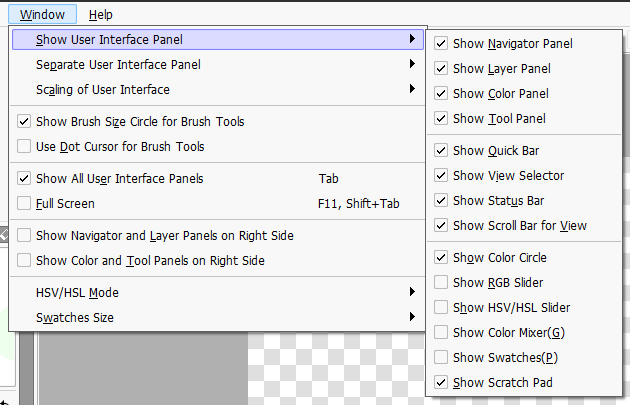630x405 pixels.
Task: Open the Help menu
Action: [100, 14]
